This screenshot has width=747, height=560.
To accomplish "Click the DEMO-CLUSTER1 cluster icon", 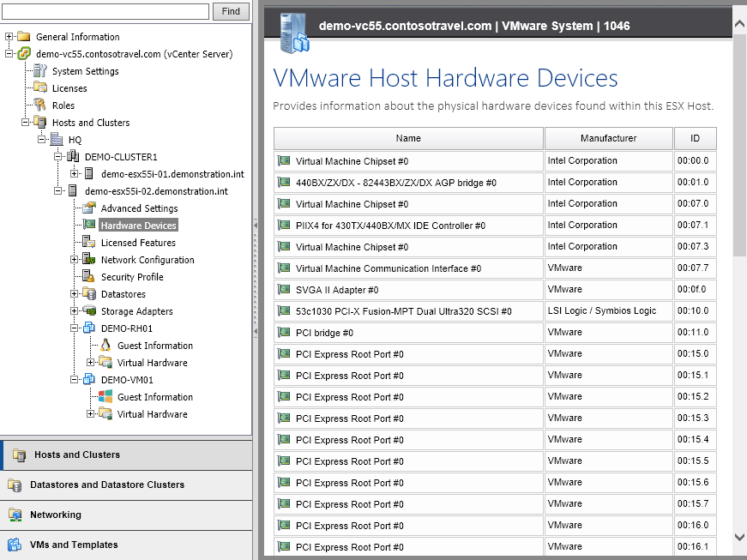I will (73, 156).
